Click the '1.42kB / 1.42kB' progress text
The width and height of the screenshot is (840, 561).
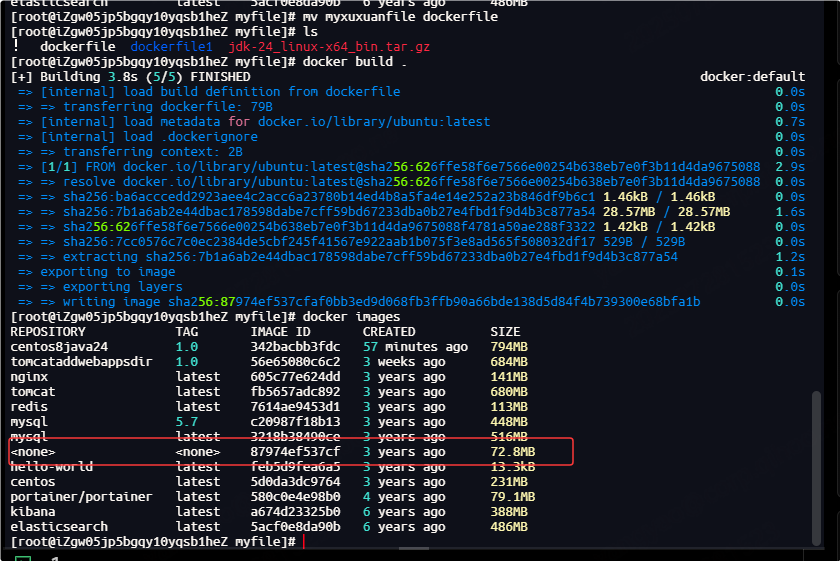[658, 227]
